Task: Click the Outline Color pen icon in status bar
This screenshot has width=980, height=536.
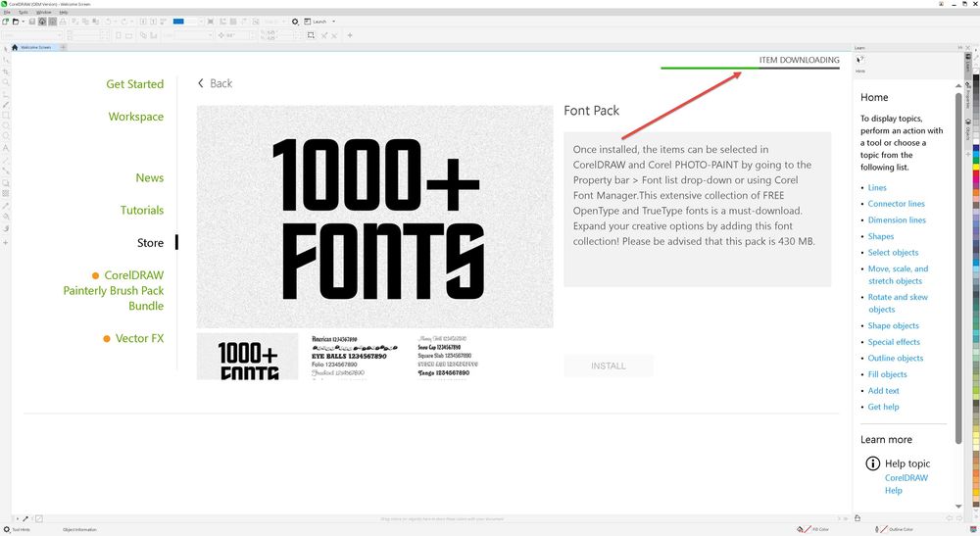Action: [x=879, y=529]
